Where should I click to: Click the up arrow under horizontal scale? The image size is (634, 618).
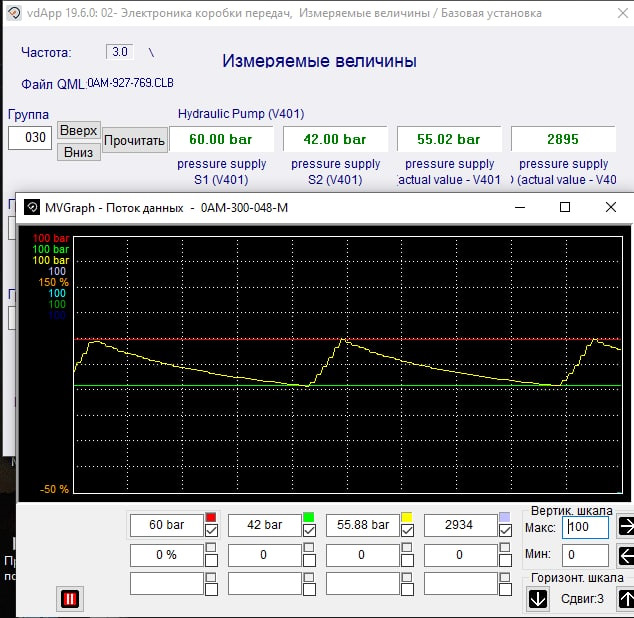tap(625, 599)
